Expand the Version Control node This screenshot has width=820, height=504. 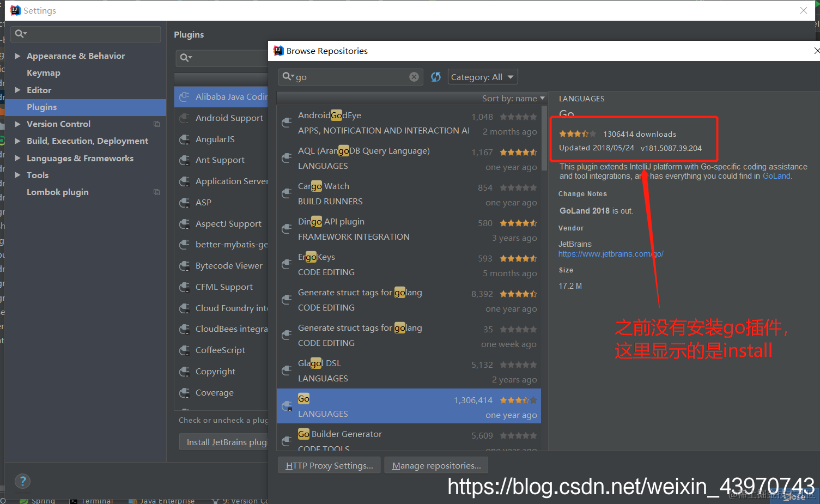pyautogui.click(x=17, y=124)
